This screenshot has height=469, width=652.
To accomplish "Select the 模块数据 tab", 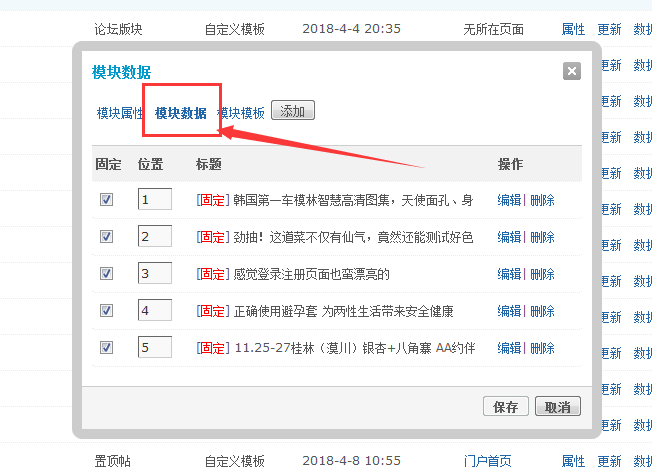I will [x=180, y=113].
